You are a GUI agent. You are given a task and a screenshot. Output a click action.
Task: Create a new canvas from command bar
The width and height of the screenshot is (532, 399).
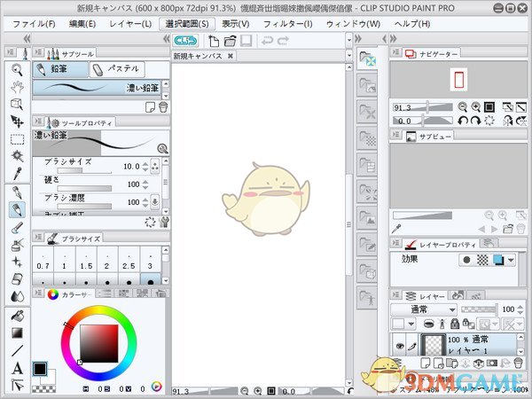(x=214, y=41)
